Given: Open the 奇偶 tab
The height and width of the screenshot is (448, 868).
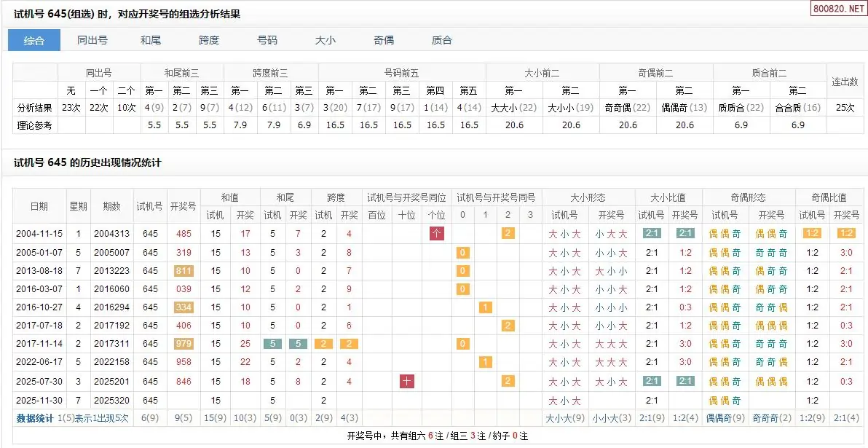Looking at the screenshot, I should pos(384,40).
